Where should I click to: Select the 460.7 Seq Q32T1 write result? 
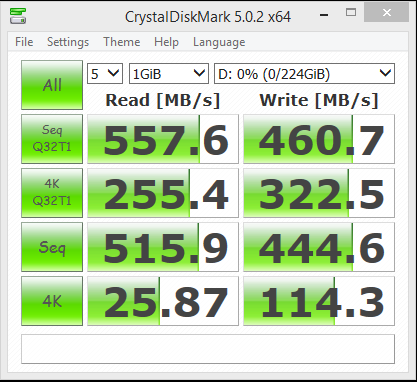coord(319,139)
